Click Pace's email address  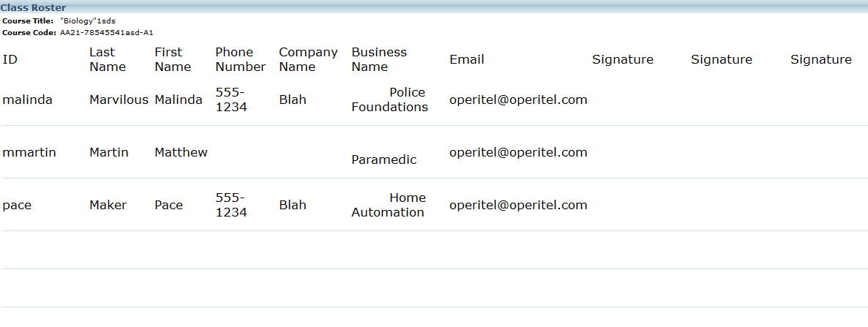[x=518, y=205]
